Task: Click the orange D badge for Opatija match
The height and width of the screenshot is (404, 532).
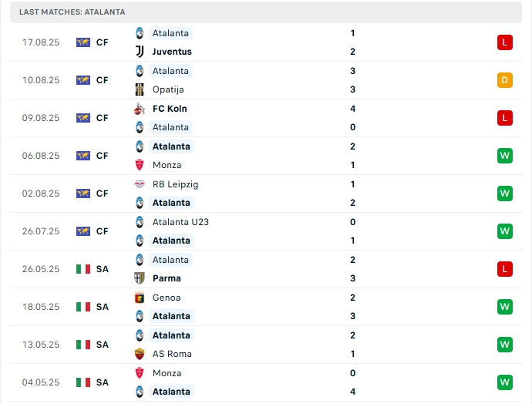Action: [x=505, y=80]
